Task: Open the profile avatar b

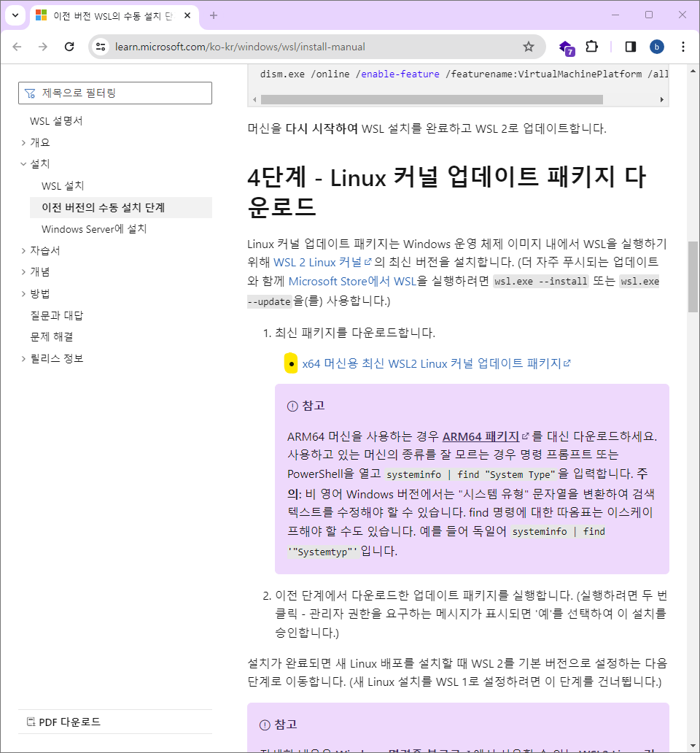Action: [657, 47]
